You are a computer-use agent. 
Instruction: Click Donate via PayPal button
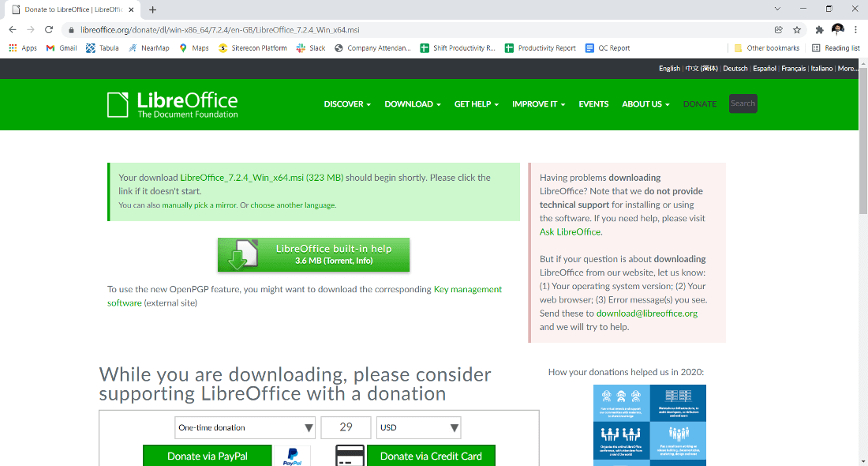coord(207,456)
